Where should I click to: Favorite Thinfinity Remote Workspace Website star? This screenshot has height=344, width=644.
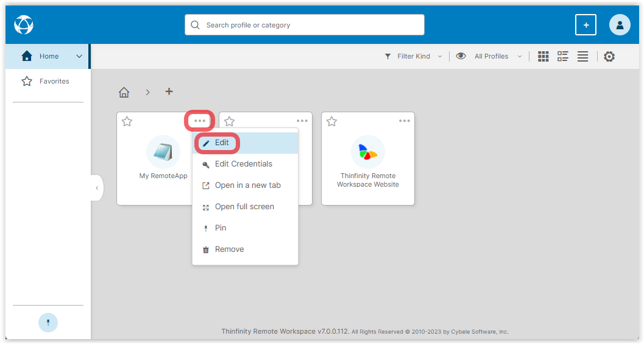(x=332, y=121)
